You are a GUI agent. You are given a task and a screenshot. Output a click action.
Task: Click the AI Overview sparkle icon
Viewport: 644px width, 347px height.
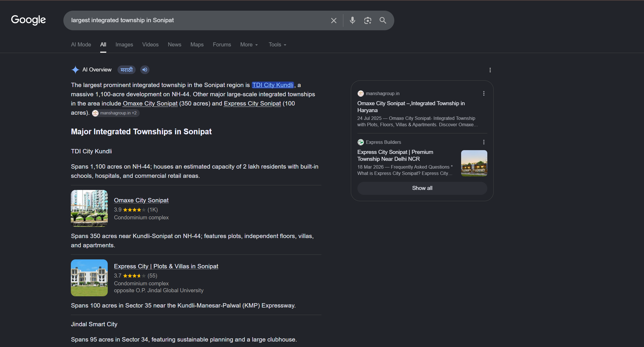tap(75, 70)
